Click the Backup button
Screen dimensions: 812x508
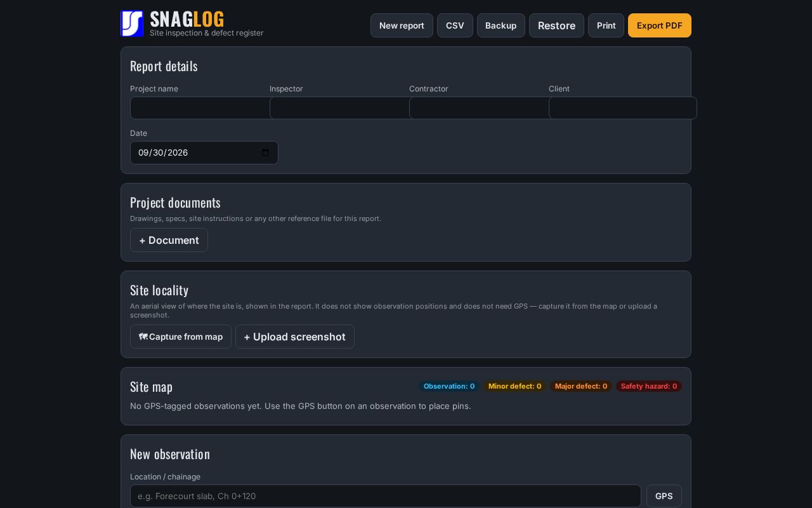[x=501, y=25]
